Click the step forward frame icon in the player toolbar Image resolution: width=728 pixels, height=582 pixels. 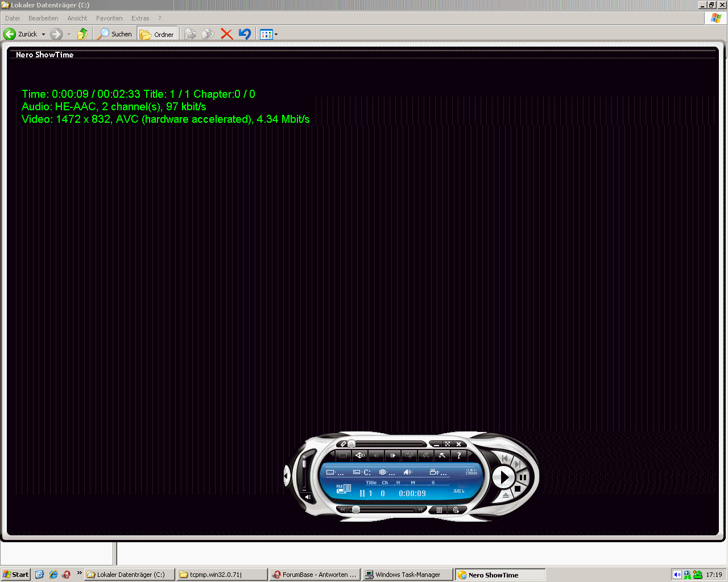[x=392, y=455]
